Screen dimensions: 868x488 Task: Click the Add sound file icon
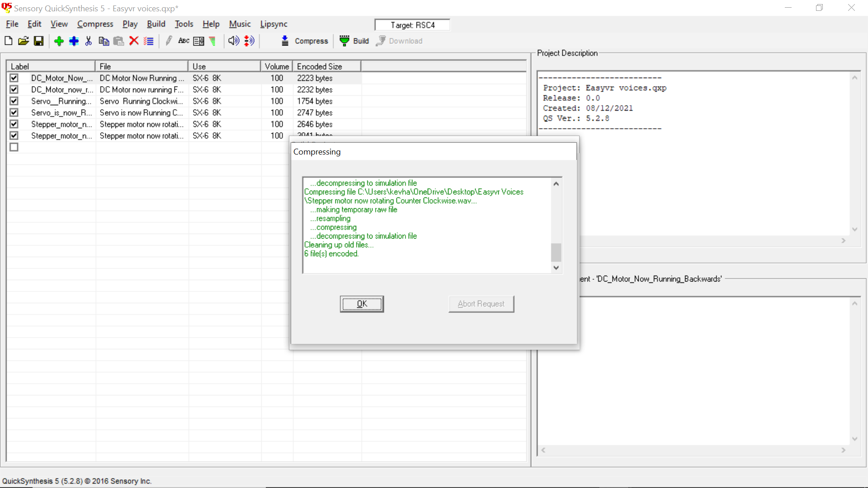click(x=58, y=41)
